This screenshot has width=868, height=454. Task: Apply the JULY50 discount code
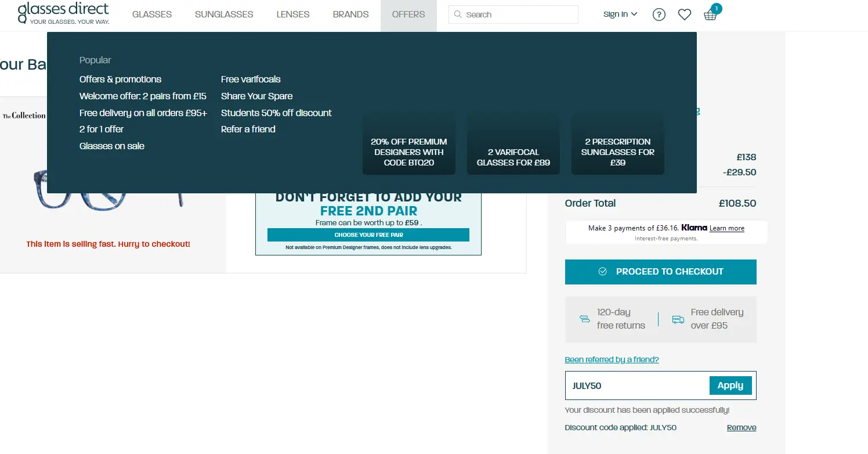[730, 385]
